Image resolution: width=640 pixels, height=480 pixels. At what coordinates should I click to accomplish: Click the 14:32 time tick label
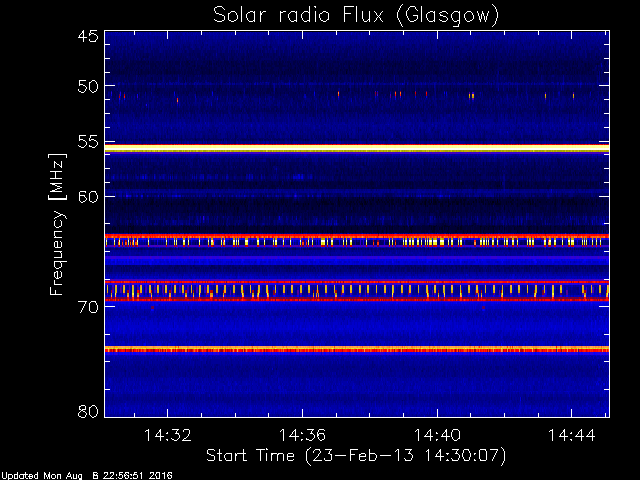tap(167, 435)
